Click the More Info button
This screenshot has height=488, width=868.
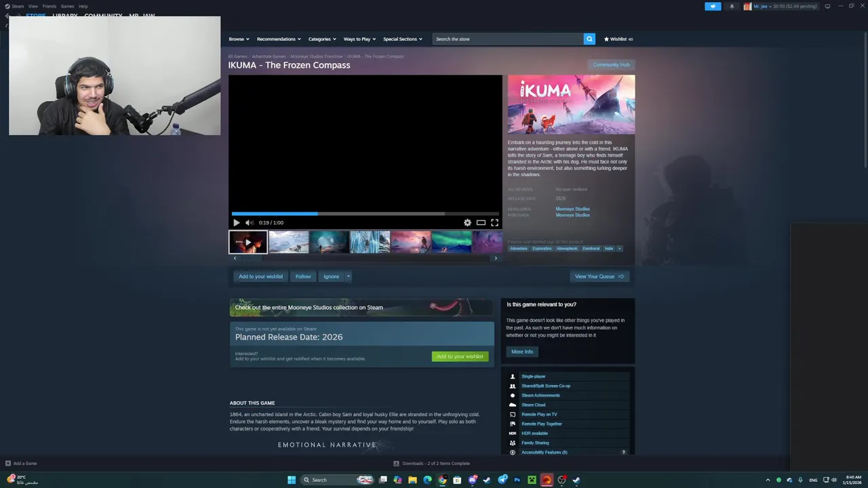click(x=522, y=352)
